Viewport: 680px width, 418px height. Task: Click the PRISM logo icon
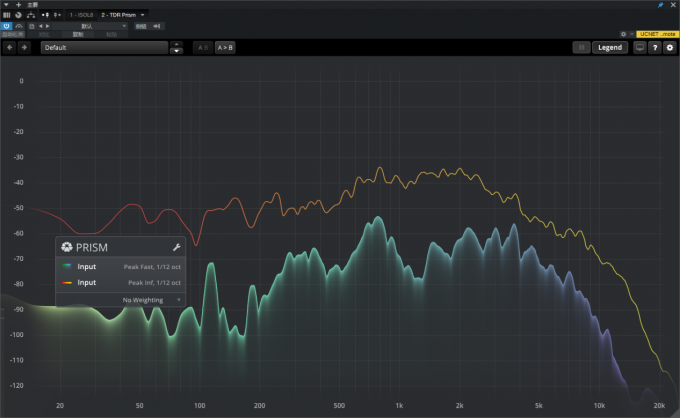click(x=66, y=247)
